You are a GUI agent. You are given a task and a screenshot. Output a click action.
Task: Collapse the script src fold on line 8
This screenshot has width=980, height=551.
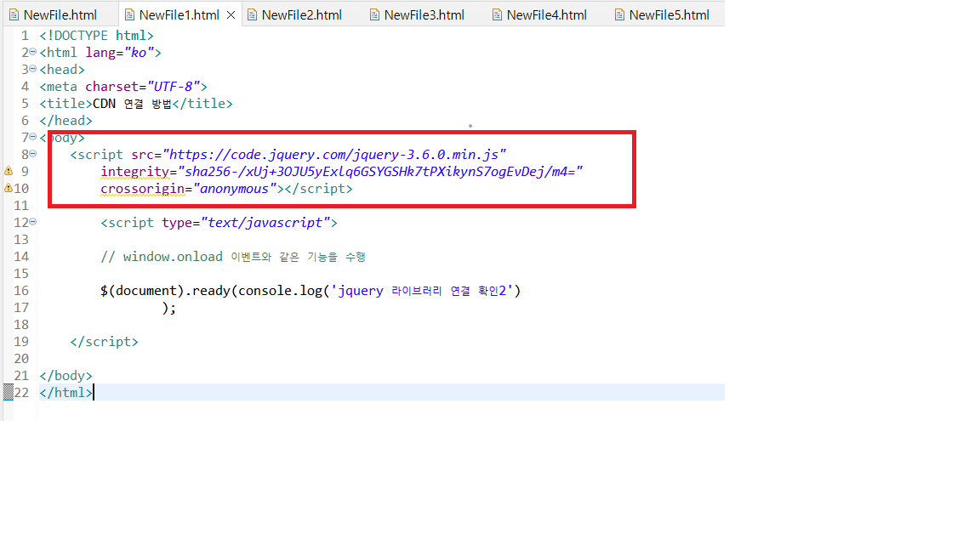click(x=33, y=154)
